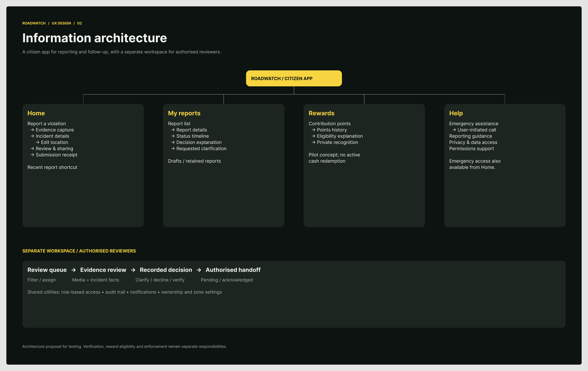Click the arrow before 'Status timeline'
Screen dimensions: 588x371
pos(173,136)
